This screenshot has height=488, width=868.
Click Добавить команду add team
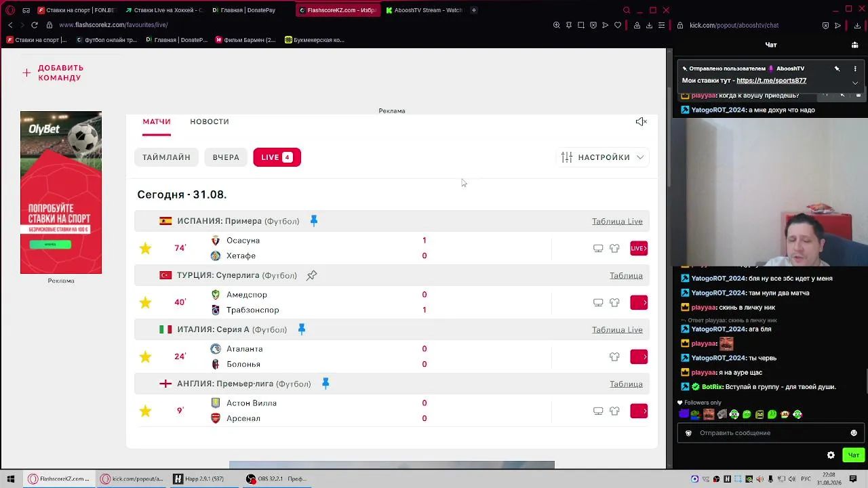[x=53, y=73]
